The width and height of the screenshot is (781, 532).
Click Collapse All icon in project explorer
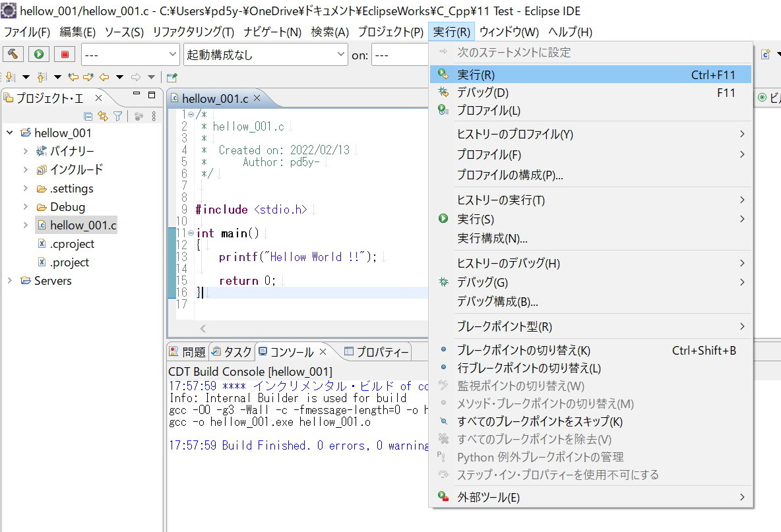coord(88,117)
